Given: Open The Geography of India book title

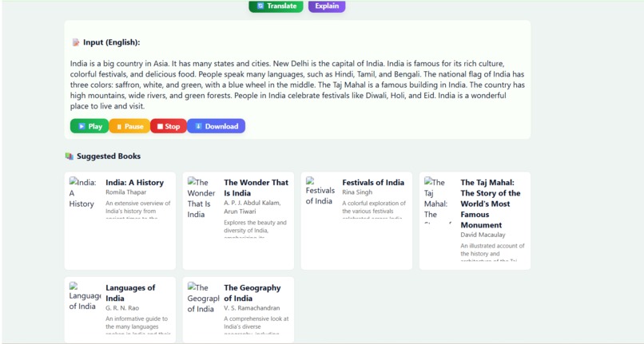Looking at the screenshot, I should point(252,293).
